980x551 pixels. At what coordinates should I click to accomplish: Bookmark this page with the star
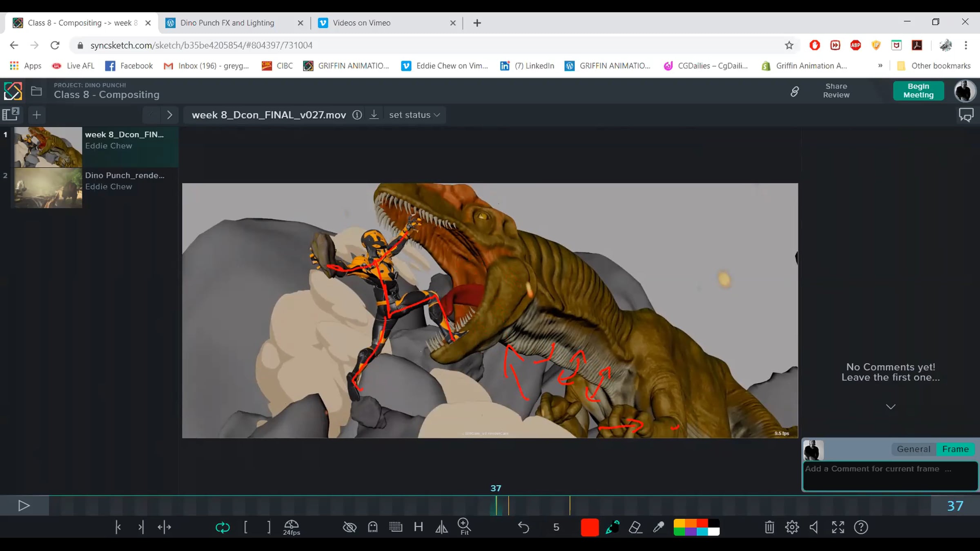point(789,45)
